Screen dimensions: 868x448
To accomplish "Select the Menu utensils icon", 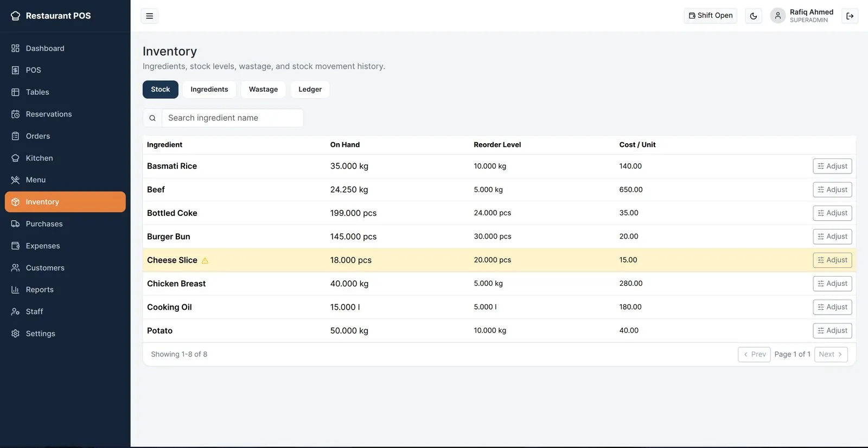I will [x=15, y=180].
